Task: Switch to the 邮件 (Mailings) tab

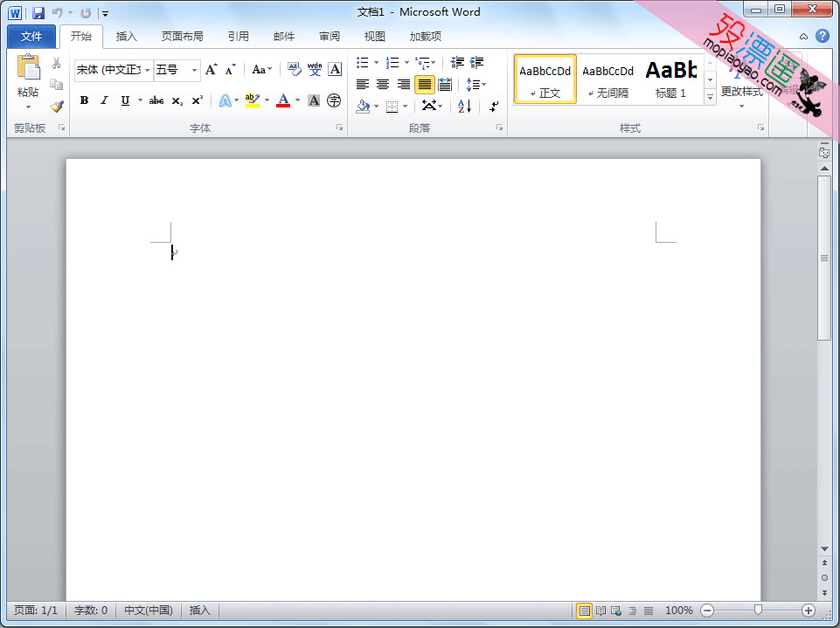Action: point(284,37)
